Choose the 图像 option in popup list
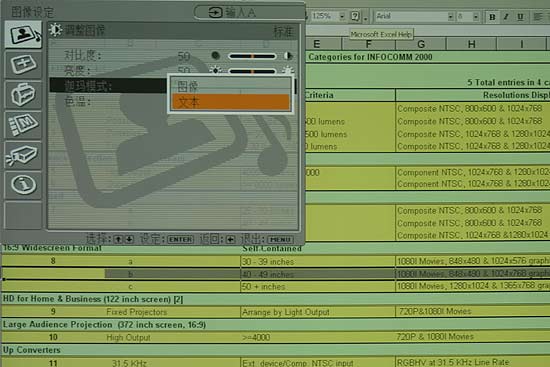The height and width of the screenshot is (367, 550). (x=231, y=86)
